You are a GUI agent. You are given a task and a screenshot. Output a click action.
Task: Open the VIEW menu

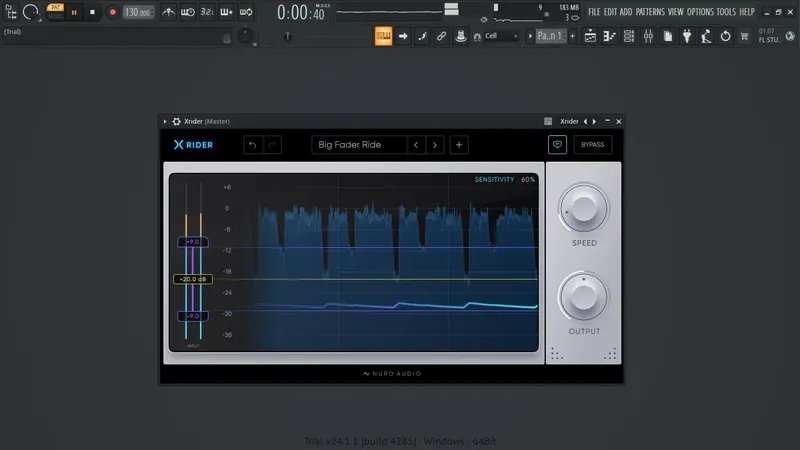pos(676,12)
